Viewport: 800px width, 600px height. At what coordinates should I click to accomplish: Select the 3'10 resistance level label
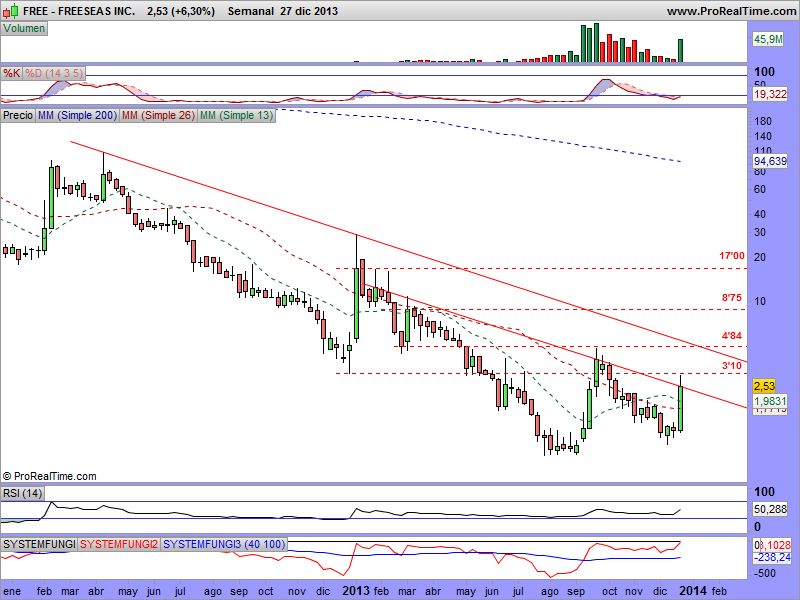pos(732,365)
